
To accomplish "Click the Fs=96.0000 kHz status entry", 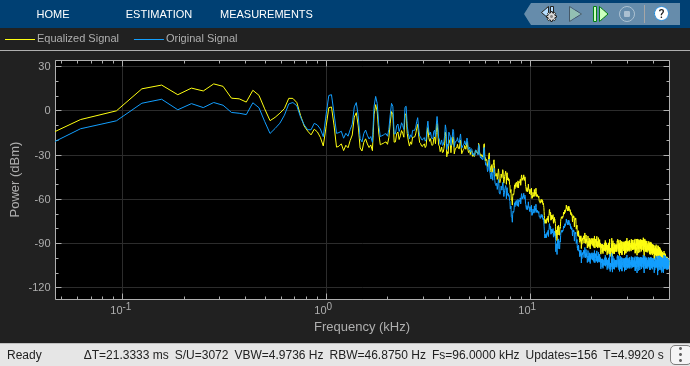I will pyautogui.click(x=476, y=355).
